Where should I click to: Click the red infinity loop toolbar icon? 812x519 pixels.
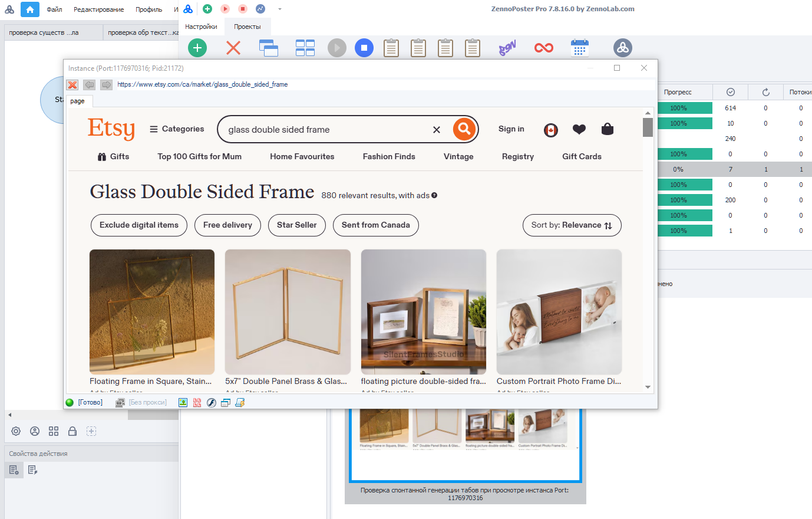(x=544, y=48)
